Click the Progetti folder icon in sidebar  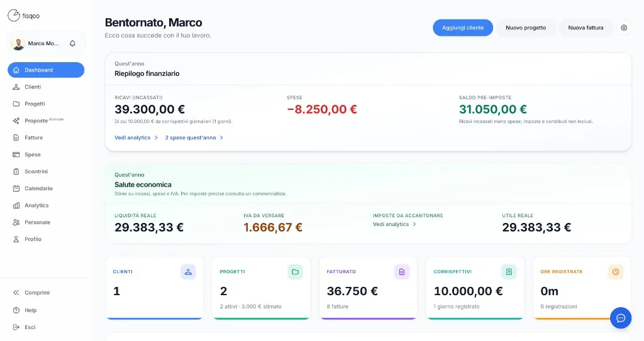pyautogui.click(x=16, y=104)
